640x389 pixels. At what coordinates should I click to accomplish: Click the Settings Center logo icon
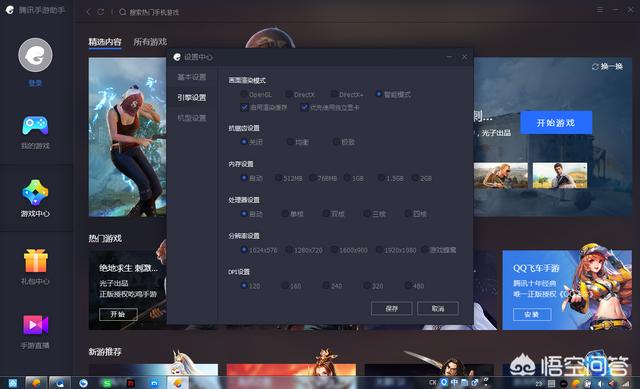[x=177, y=57]
